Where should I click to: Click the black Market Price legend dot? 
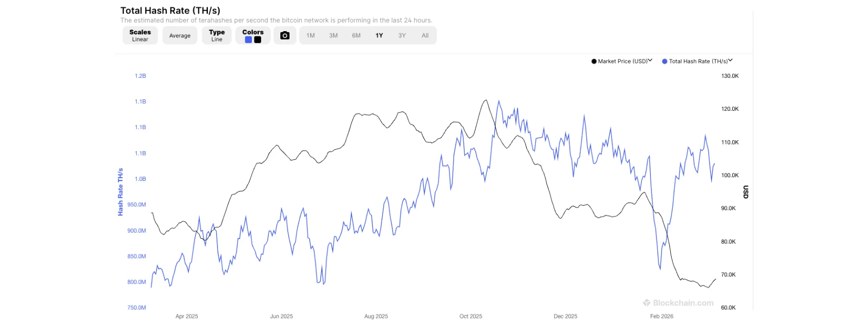coord(594,61)
